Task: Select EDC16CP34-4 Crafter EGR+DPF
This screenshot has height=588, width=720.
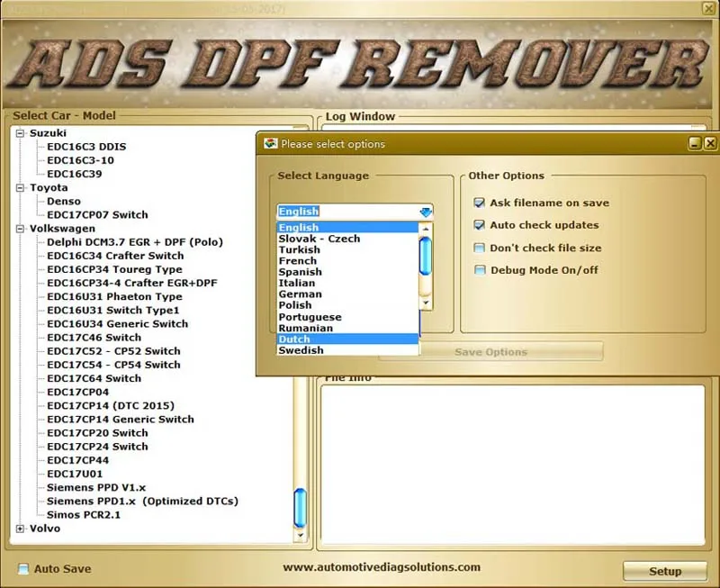Action: [131, 283]
